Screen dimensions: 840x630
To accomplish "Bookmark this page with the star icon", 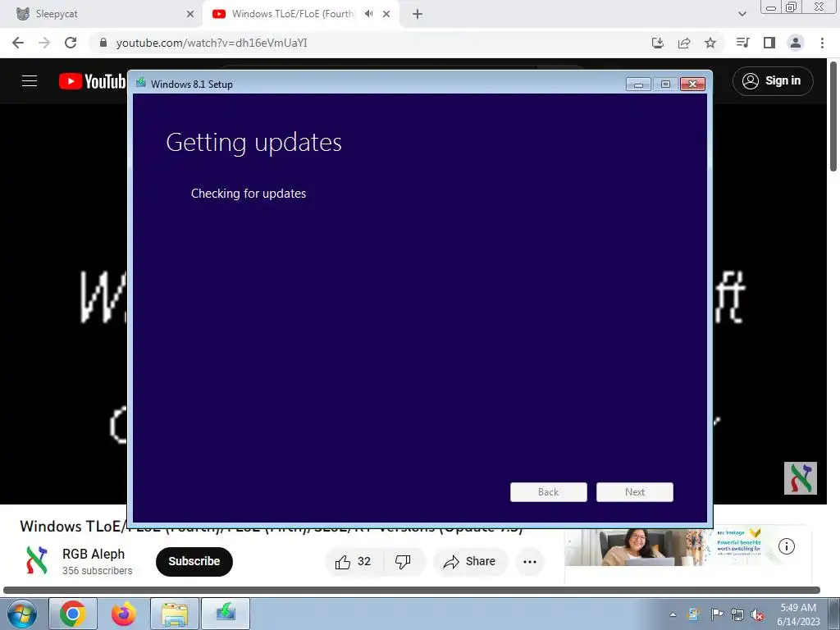I will (710, 43).
